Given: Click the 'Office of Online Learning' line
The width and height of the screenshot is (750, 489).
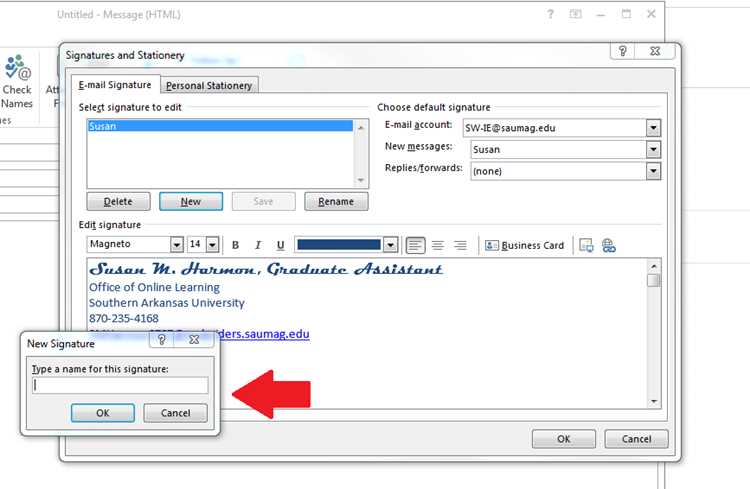Looking at the screenshot, I should 154,287.
